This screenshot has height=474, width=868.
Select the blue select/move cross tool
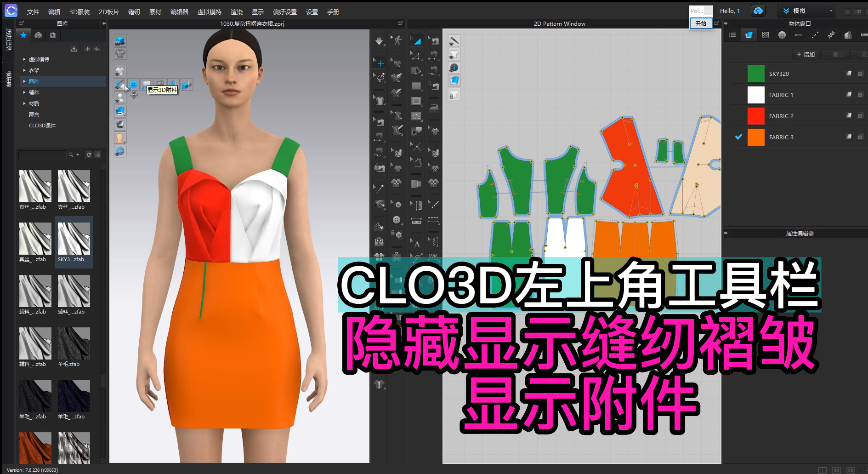click(379, 63)
